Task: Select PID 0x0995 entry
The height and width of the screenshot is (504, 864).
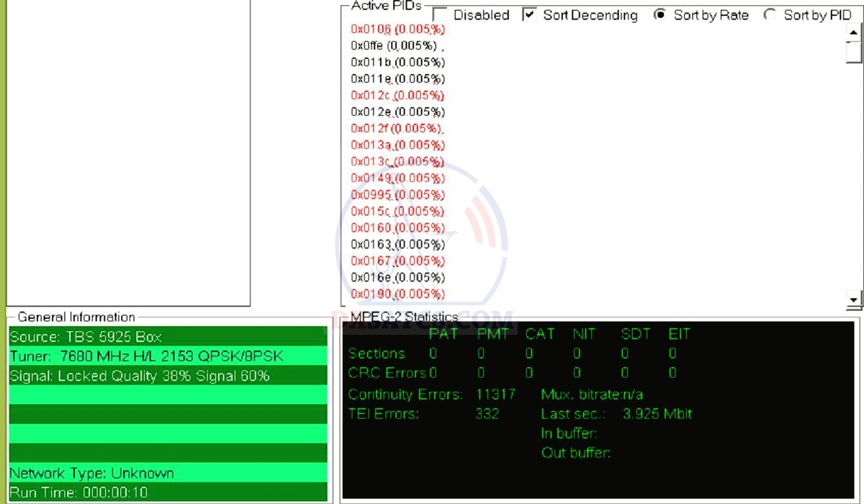Action: click(397, 195)
